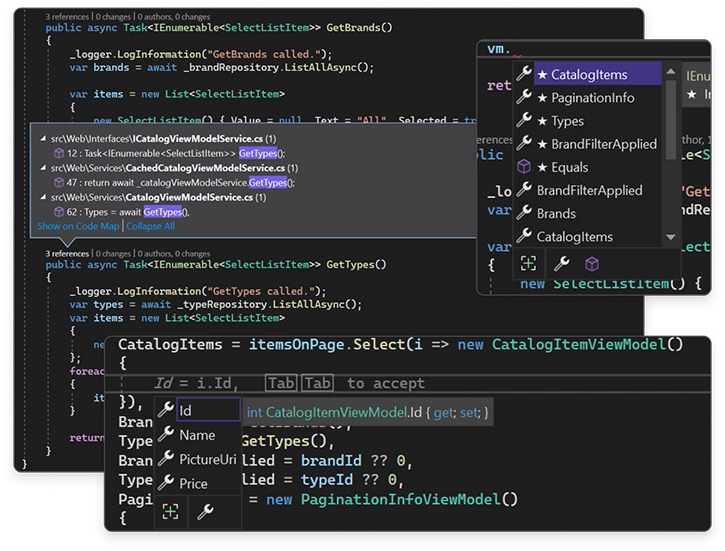Collapse the CachedCatalogViewModelService.cs group
This screenshot has height=551, width=725.
42,168
